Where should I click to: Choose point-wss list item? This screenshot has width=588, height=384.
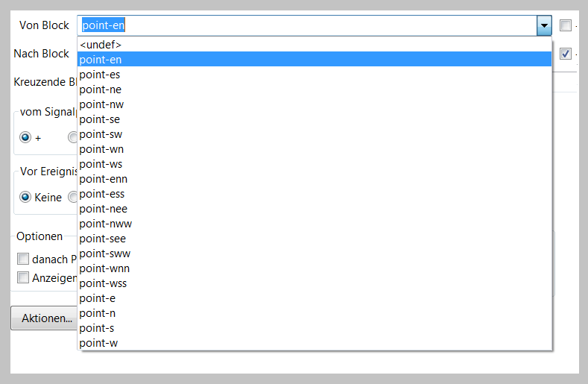point(103,283)
